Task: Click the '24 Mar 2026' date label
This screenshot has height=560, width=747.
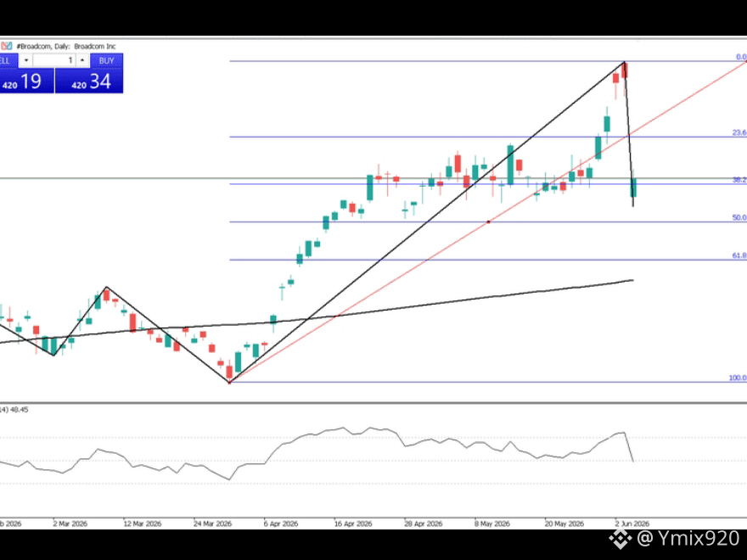Action: click(212, 524)
